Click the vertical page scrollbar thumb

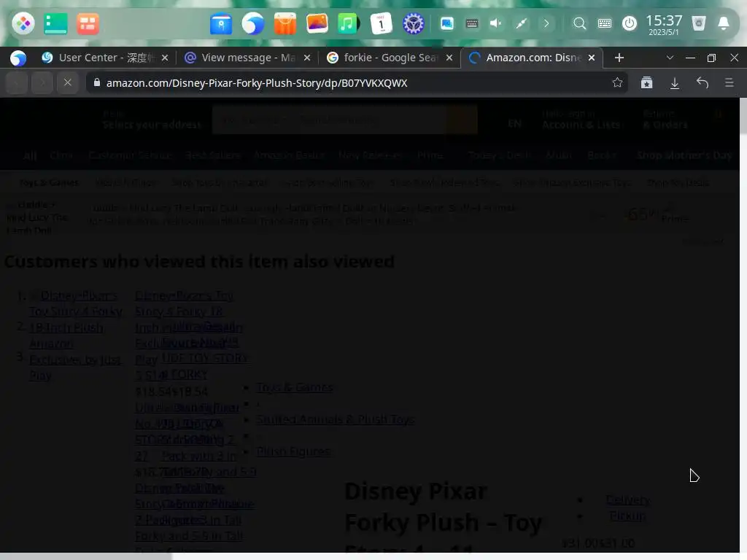pos(743,116)
